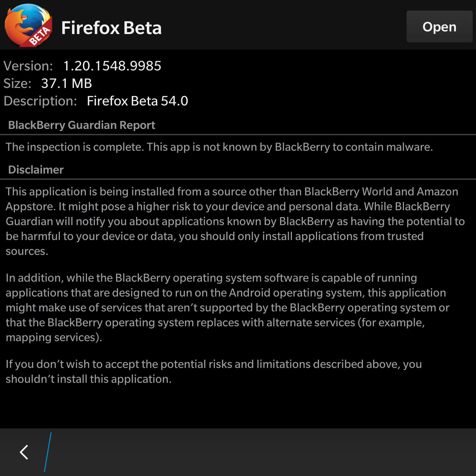Screen dimensions: 476x476
Task: Tap the BlackBerry Guardian Report header
Action: [x=82, y=125]
